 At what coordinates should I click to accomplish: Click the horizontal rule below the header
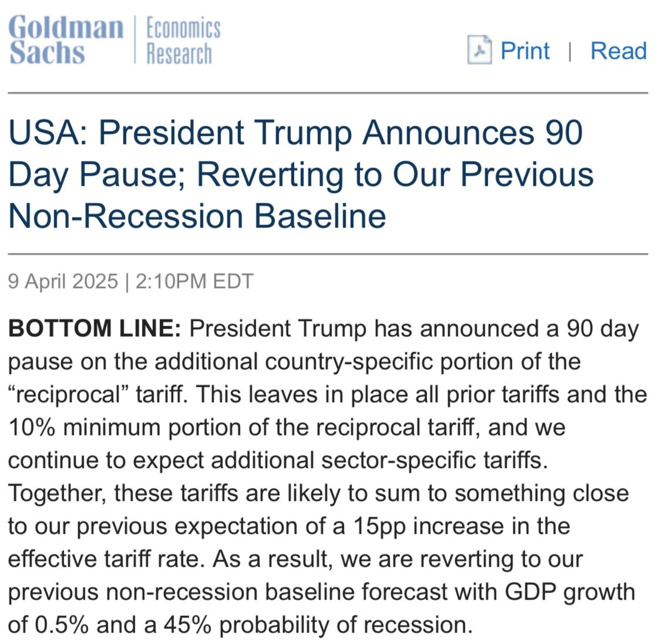[x=328, y=93]
